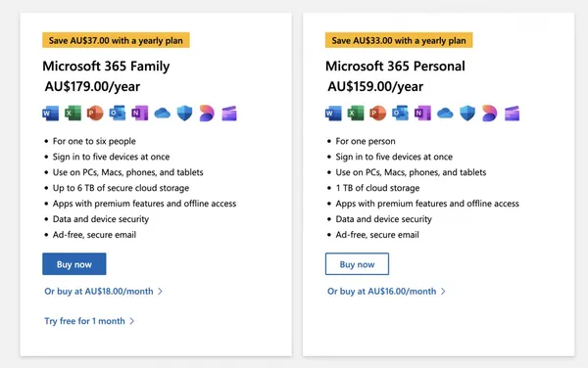The height and width of the screenshot is (368, 588).
Task: Click the Outlook icon in Family plan
Action: coord(118,114)
